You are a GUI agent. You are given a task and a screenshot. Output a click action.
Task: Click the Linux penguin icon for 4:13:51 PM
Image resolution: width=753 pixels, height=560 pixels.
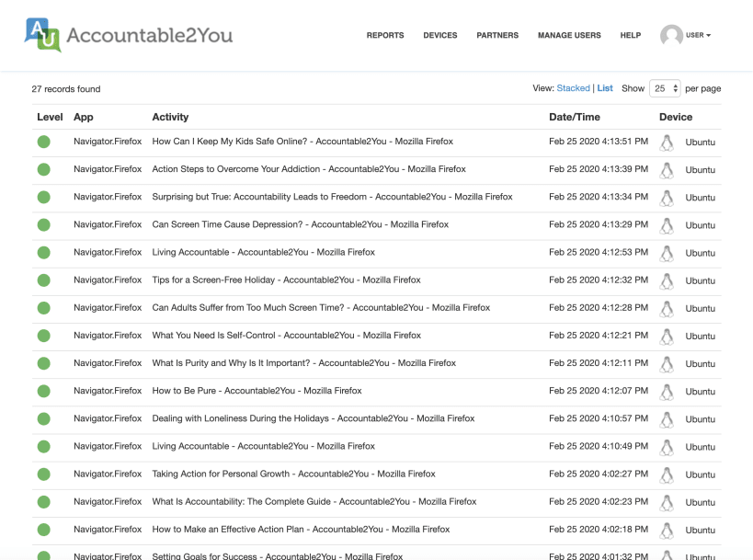(x=666, y=143)
